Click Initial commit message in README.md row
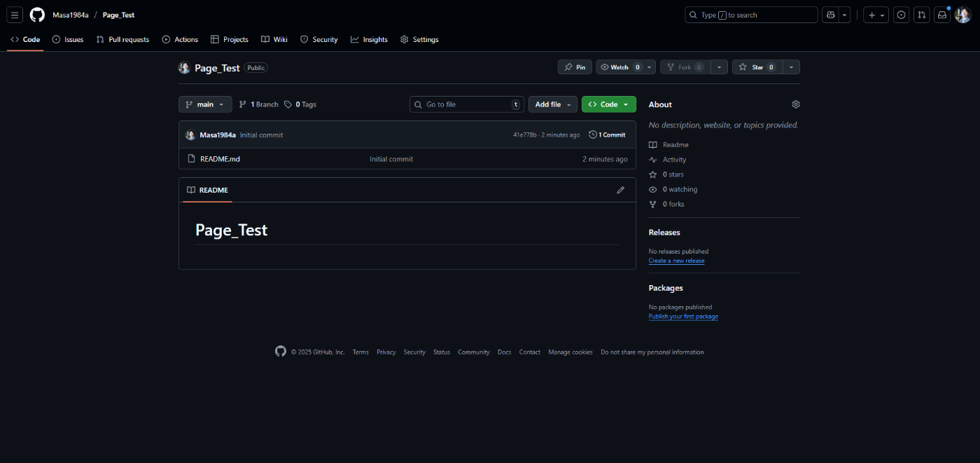This screenshot has height=463, width=980. tap(391, 159)
